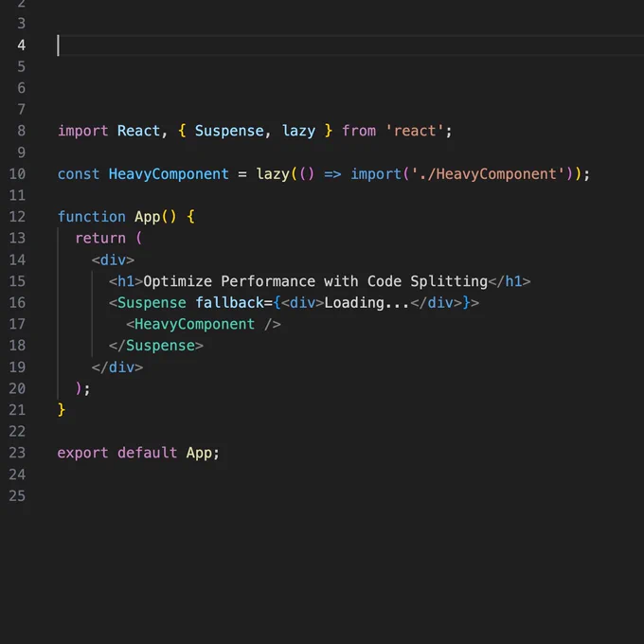Image resolution: width=644 pixels, height=644 pixels.
Task: Click line number 25 in gutter
Action: (x=17, y=495)
